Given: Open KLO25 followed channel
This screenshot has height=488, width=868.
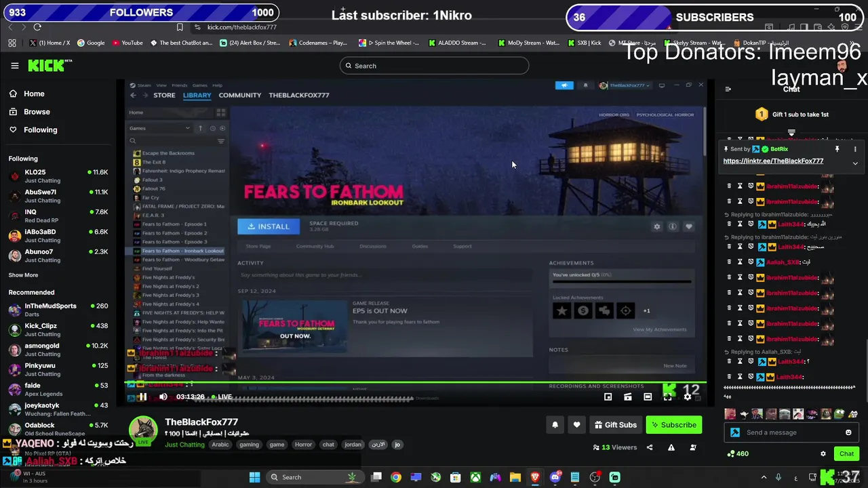Looking at the screenshot, I should tap(58, 176).
